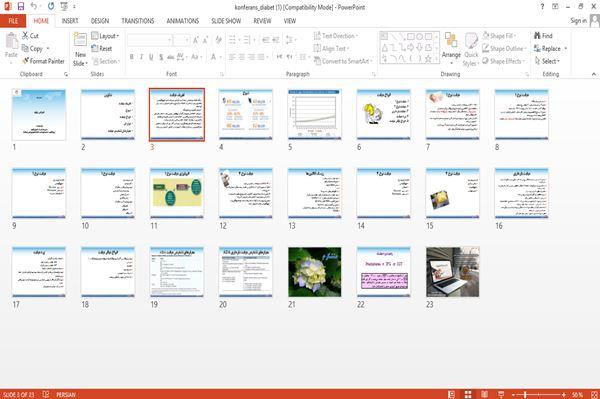Select slide 11 thumbnail with the diagram

click(177, 193)
